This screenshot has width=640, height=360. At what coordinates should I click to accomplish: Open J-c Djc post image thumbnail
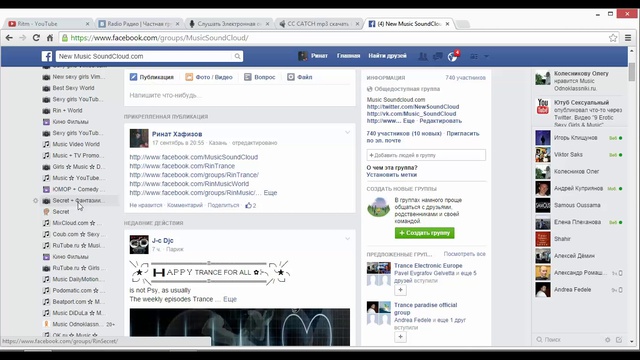[240, 327]
